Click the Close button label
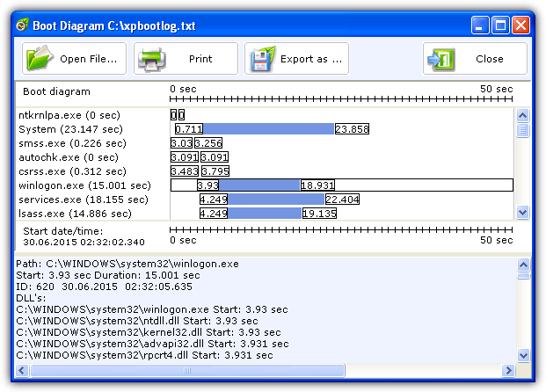This screenshot has height=392, width=546. pyautogui.click(x=489, y=59)
